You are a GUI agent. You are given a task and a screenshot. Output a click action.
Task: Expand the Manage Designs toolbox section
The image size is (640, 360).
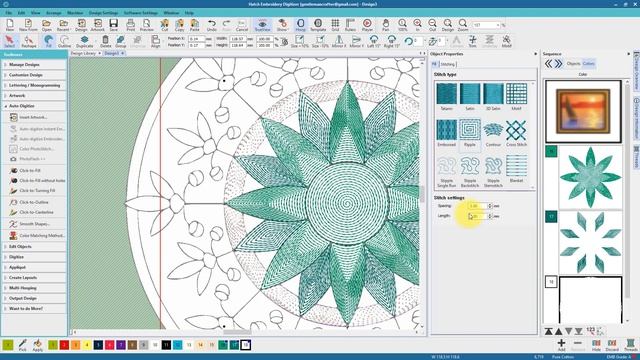tap(34, 64)
